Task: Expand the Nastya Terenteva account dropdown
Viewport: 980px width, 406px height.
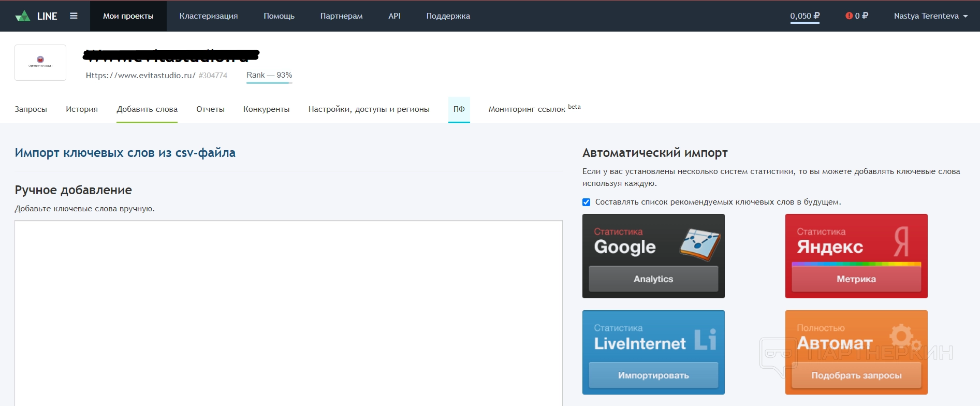Action: coord(931,16)
